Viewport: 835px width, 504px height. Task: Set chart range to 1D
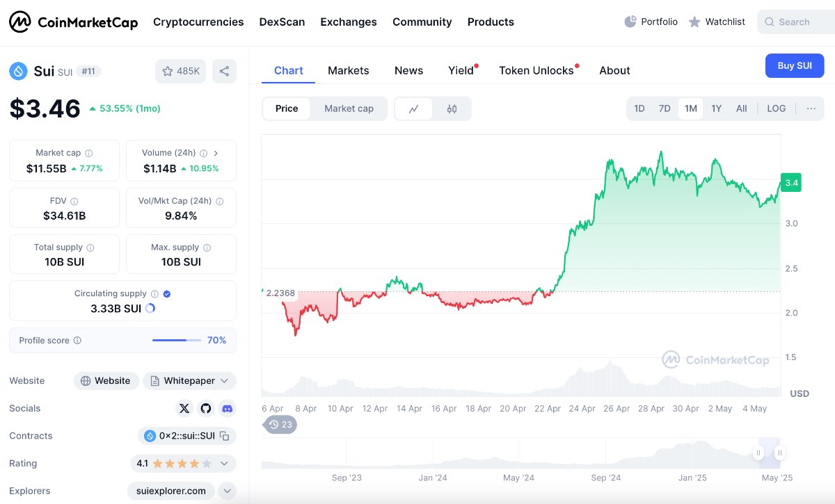pyautogui.click(x=639, y=108)
